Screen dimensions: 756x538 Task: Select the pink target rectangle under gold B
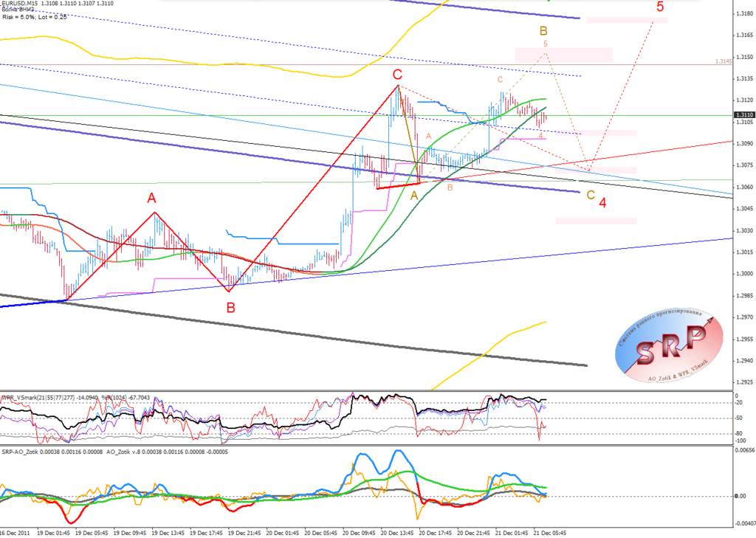[563, 55]
